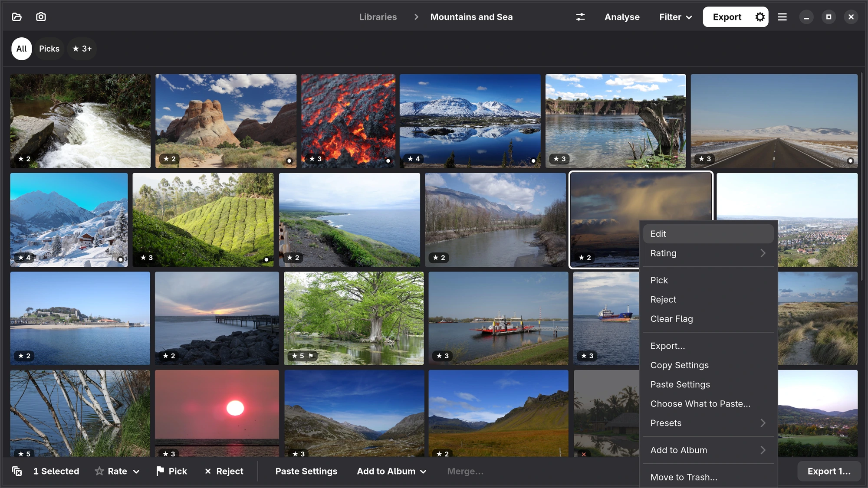Open export settings gear icon

tap(759, 17)
